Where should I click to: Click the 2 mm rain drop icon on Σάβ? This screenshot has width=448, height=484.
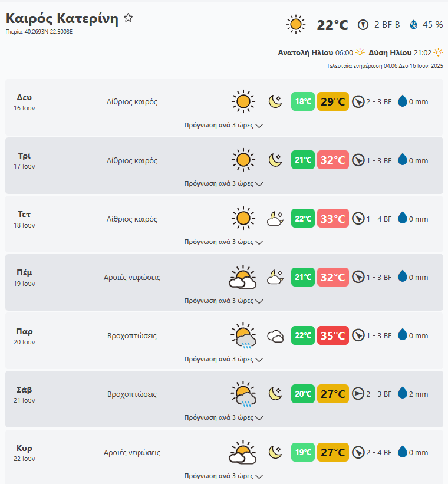click(x=403, y=394)
